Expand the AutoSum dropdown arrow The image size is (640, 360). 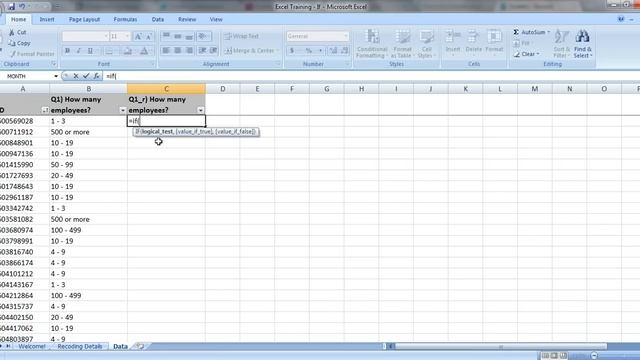point(549,32)
